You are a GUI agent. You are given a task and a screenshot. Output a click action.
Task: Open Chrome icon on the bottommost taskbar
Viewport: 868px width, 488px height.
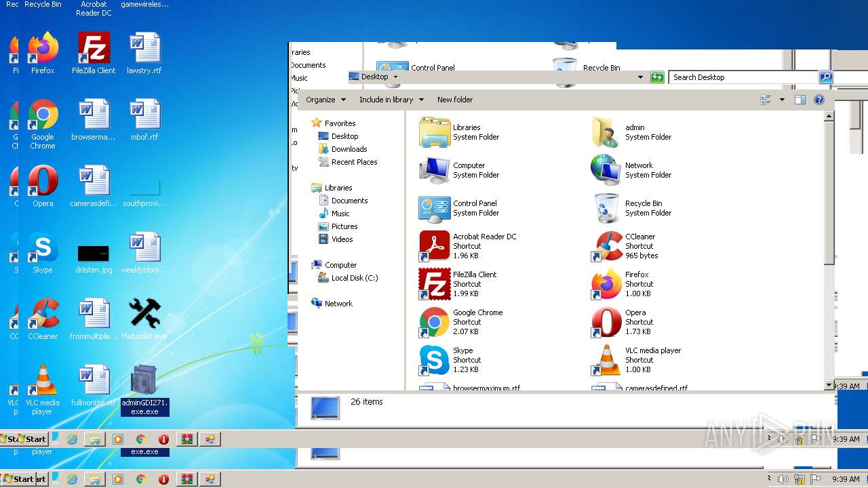(140, 479)
